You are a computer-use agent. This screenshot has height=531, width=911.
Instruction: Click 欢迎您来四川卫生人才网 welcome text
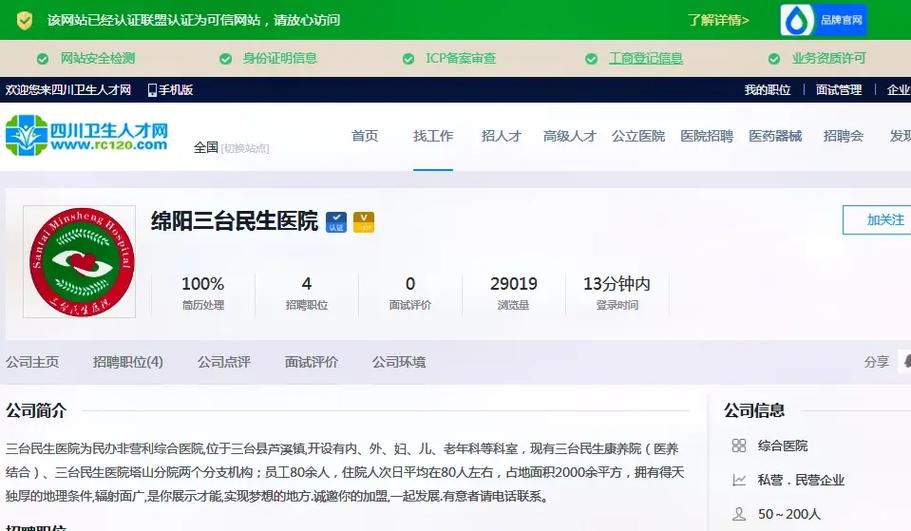[x=69, y=90]
